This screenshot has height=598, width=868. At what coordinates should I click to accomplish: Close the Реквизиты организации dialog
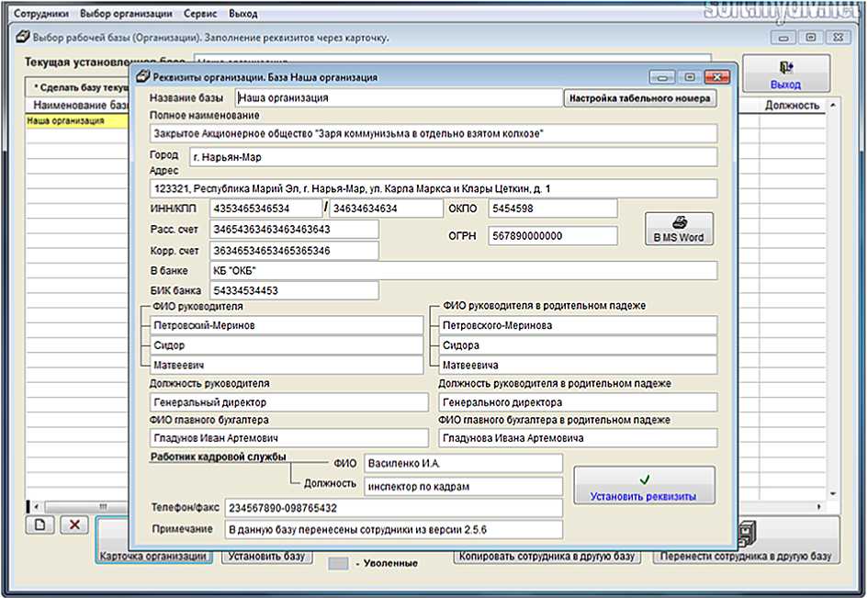pyautogui.click(x=716, y=78)
